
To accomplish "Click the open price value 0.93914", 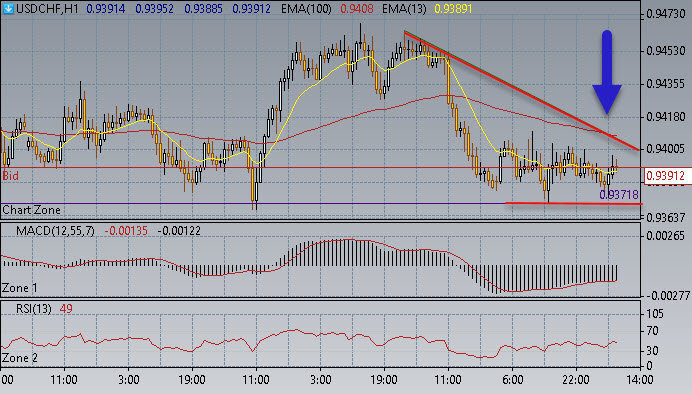I will pyautogui.click(x=105, y=8).
